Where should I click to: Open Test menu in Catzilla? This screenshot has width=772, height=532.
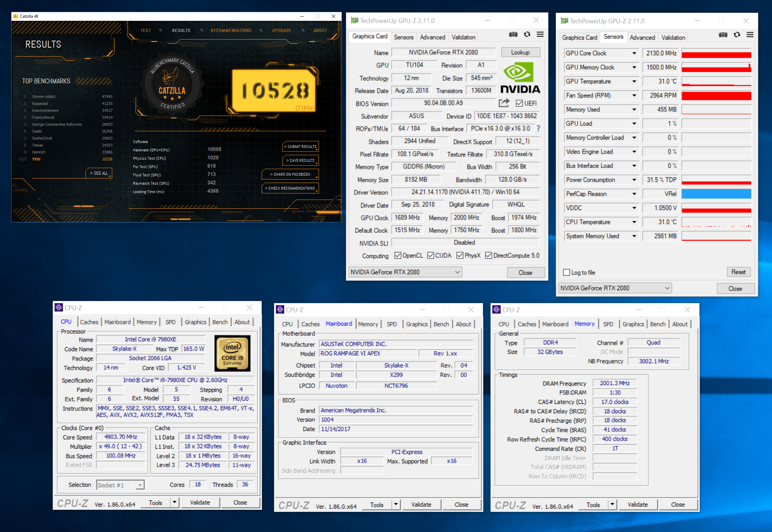(x=146, y=31)
